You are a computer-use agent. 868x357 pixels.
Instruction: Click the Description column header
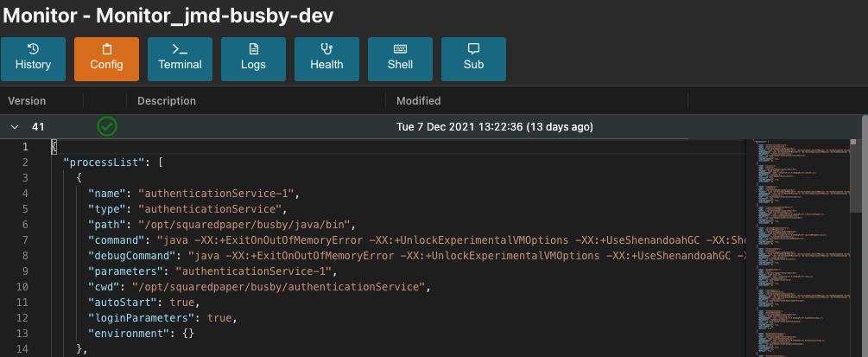tap(167, 101)
